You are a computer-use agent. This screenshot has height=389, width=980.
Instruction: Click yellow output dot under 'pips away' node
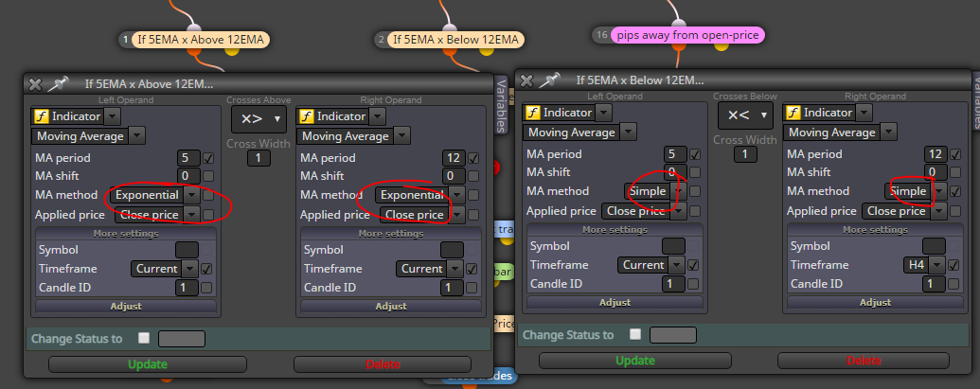coord(722,45)
